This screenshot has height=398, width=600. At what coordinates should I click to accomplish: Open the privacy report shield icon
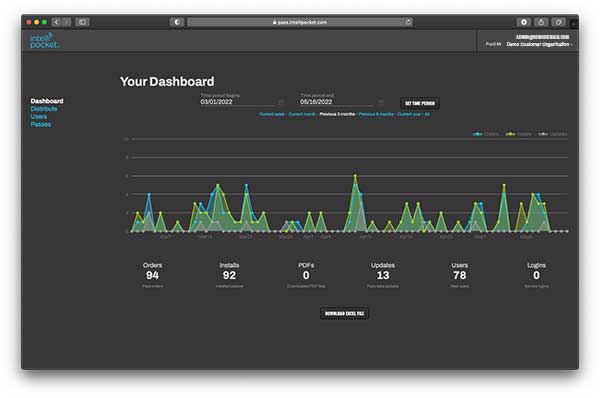click(177, 22)
